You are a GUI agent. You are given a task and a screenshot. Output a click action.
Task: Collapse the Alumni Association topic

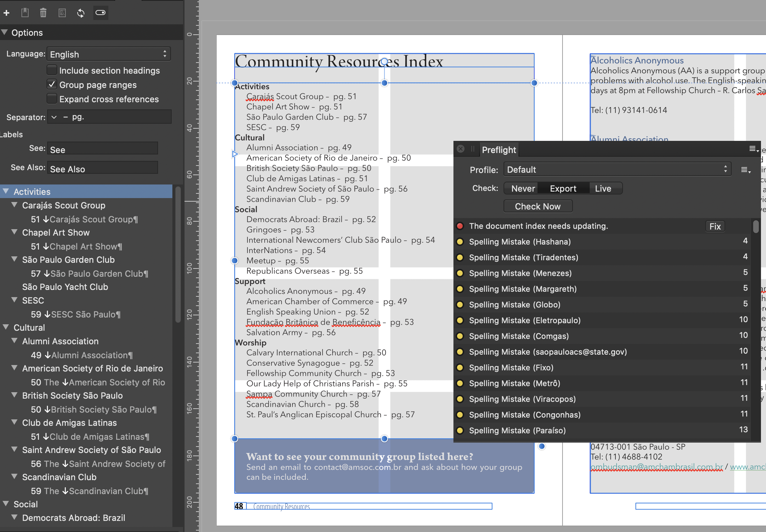click(14, 341)
